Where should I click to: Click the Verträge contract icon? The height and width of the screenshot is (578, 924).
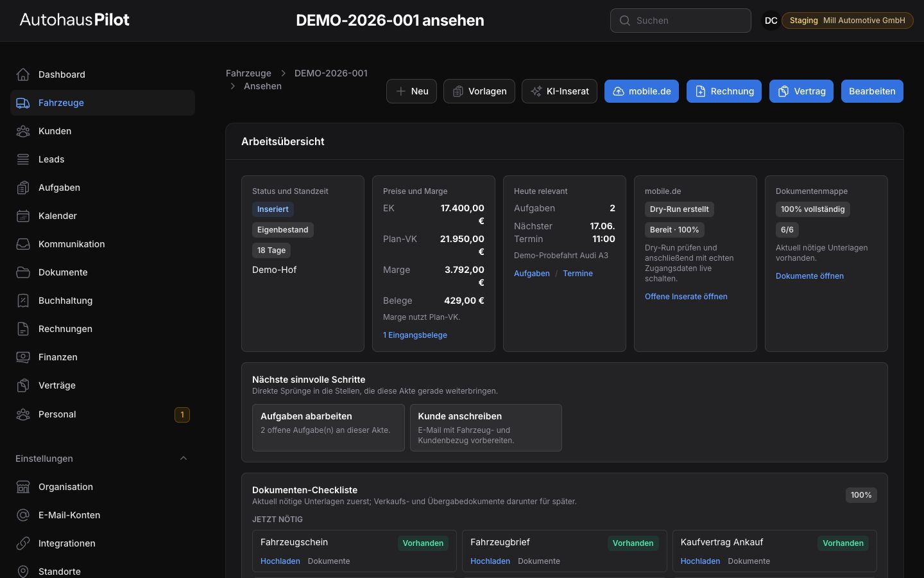point(23,385)
